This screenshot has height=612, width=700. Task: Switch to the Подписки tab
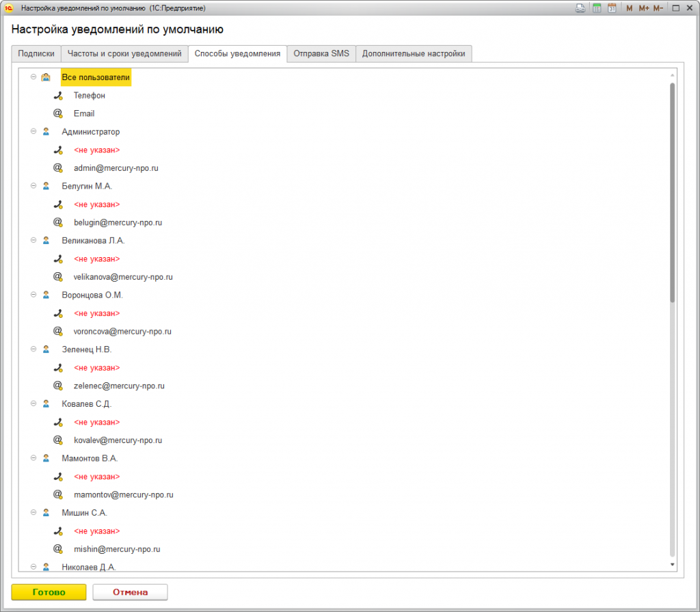click(x=36, y=53)
